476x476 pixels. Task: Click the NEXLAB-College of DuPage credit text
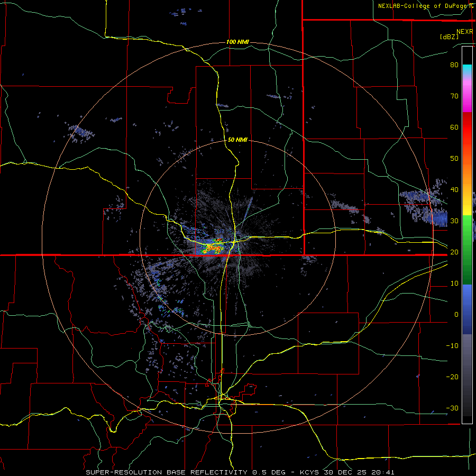point(425,6)
